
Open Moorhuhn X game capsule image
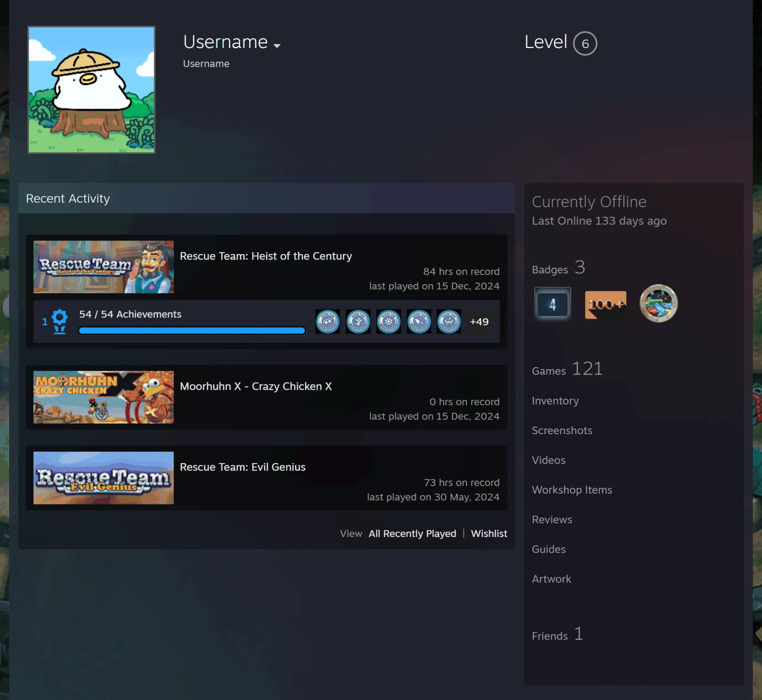pyautogui.click(x=104, y=397)
